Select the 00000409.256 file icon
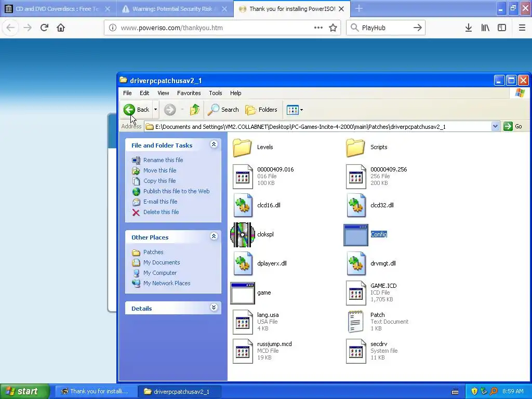 tap(356, 177)
